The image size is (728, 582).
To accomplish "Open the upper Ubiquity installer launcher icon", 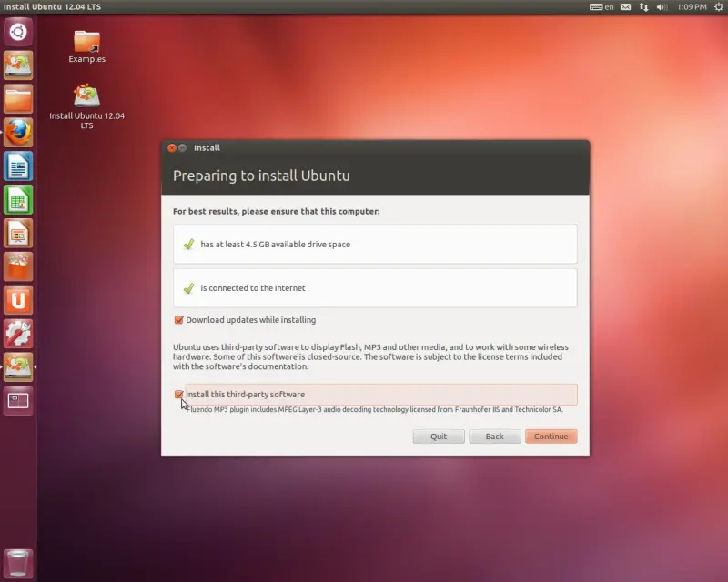I will (x=18, y=65).
